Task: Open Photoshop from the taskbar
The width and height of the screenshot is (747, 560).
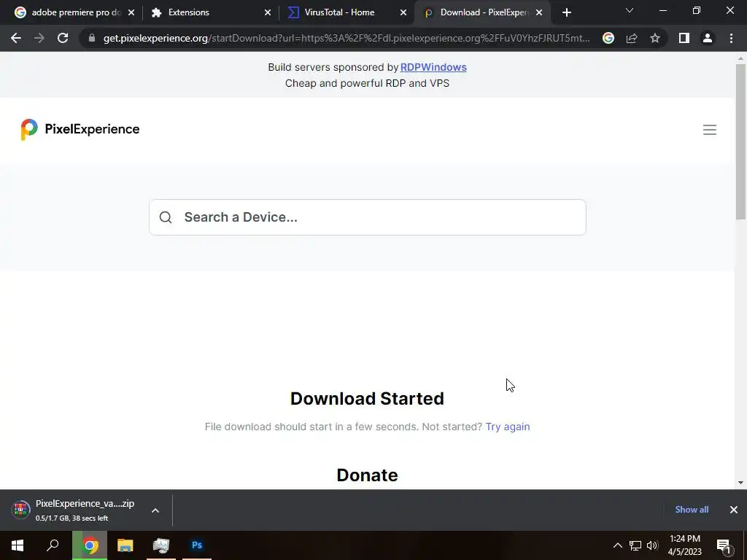Action: click(197, 545)
